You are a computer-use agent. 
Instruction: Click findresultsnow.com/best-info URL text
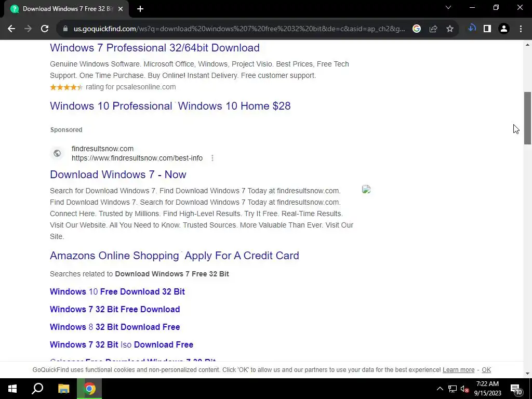pos(137,158)
